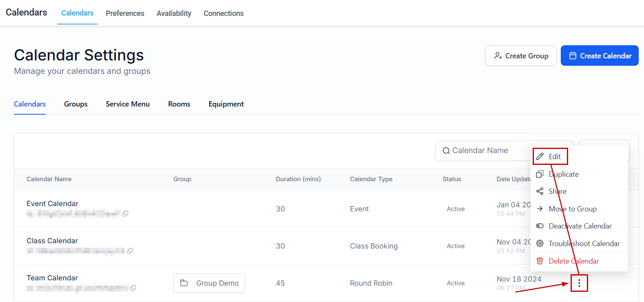Select Duplicate from the context menu

563,174
